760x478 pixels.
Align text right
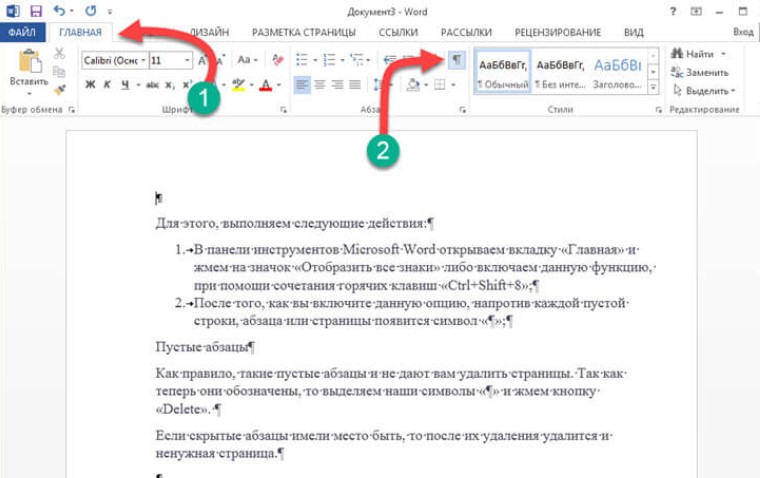coord(337,85)
